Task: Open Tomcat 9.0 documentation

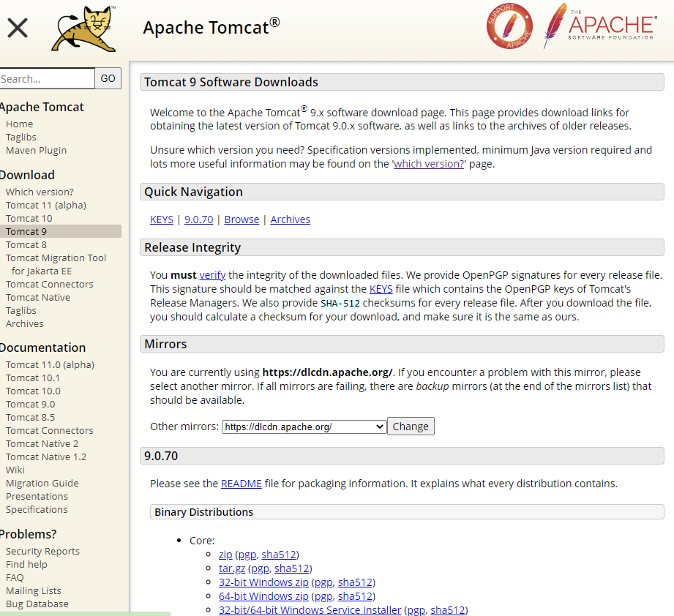Action: [31, 405]
